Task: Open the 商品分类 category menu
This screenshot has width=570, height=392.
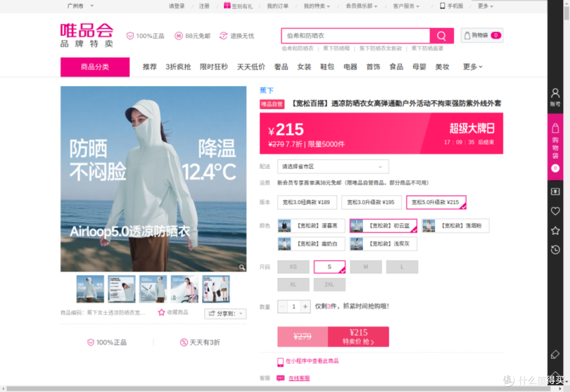Action: [95, 67]
